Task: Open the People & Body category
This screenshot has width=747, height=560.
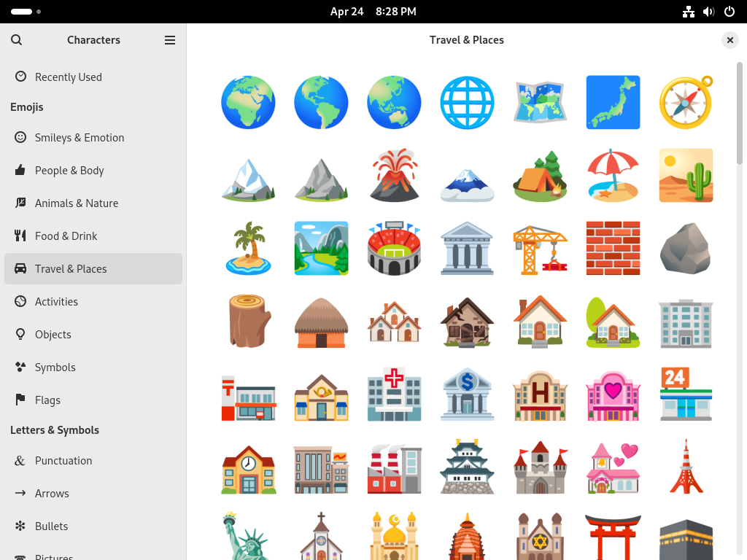Action: (x=93, y=171)
